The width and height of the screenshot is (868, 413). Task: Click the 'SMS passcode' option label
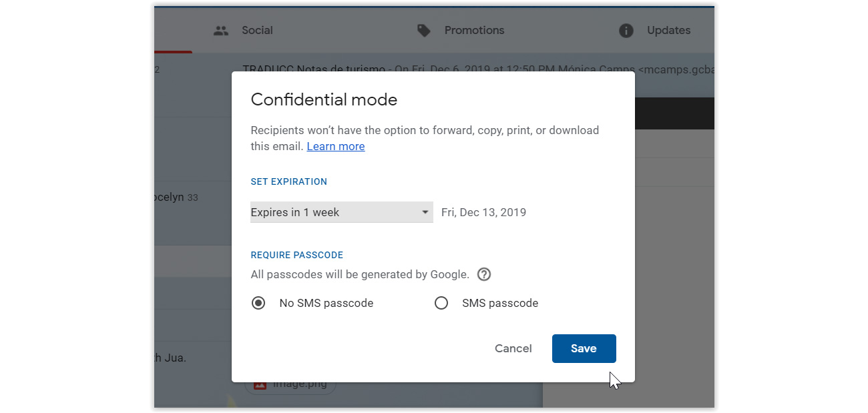[x=500, y=303]
